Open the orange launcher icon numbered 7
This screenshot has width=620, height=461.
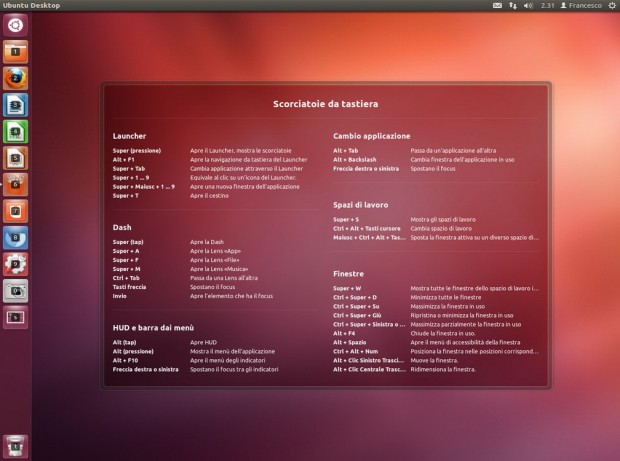tap(15, 211)
